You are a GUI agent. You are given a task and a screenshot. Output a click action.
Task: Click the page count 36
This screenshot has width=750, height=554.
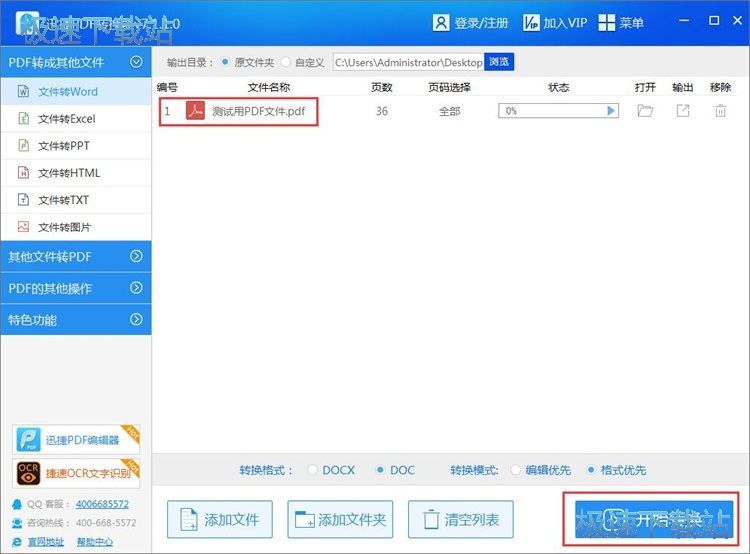(382, 111)
